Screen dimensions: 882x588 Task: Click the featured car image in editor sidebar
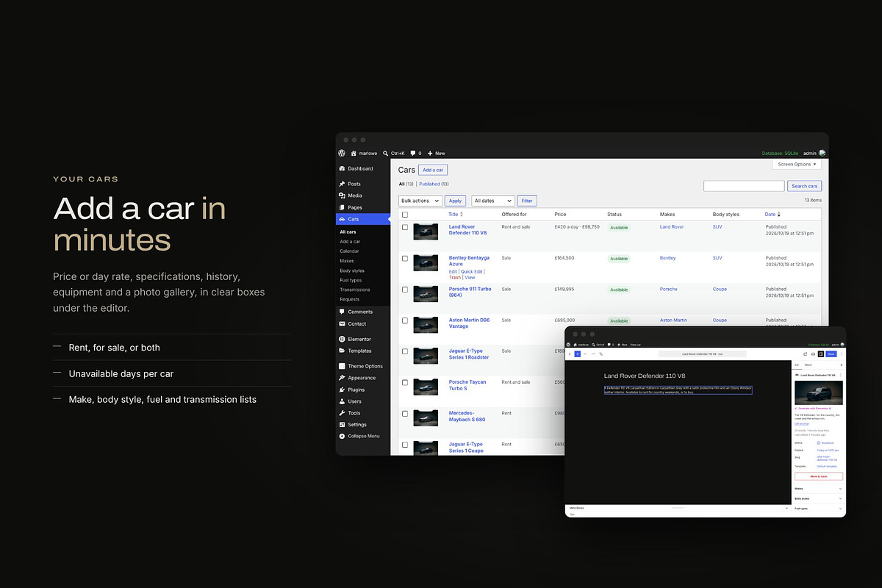click(819, 392)
